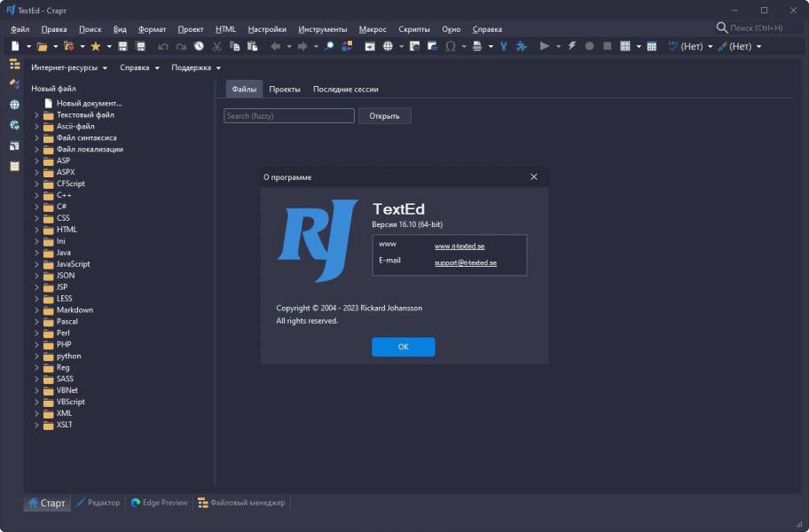
Task: Click the blue wrench tool icon
Action: point(504,46)
